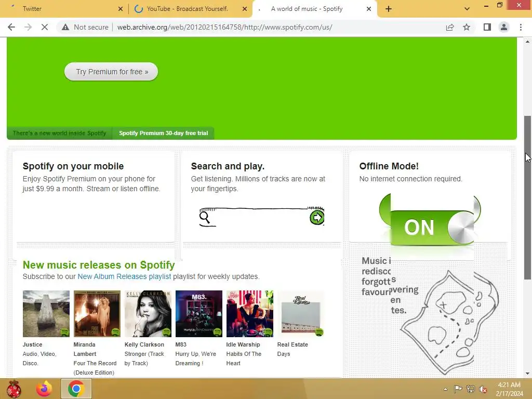Click the green arrow go button
This screenshot has height=399, width=532.
click(x=317, y=218)
